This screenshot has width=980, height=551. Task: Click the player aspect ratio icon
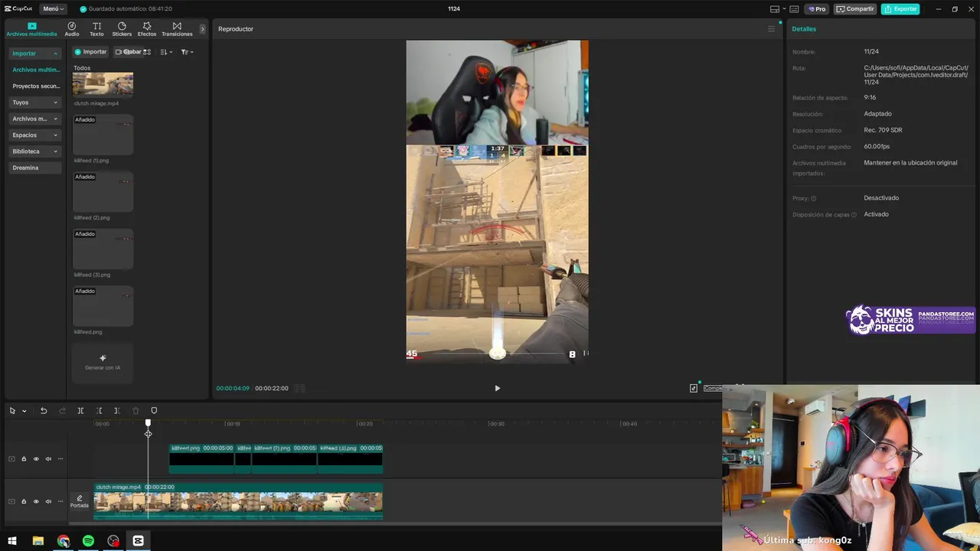point(694,388)
